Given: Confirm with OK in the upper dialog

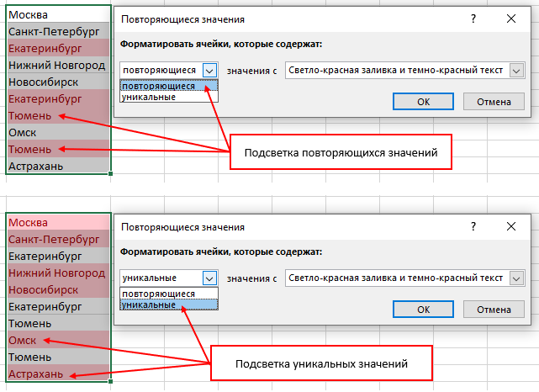Looking at the screenshot, I should click(x=423, y=102).
